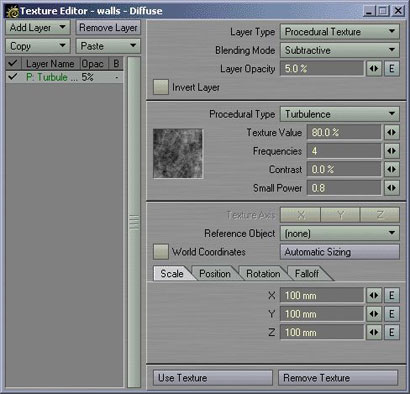The image size is (410, 394).
Task: Select Z texture axis button
Action: click(x=380, y=215)
